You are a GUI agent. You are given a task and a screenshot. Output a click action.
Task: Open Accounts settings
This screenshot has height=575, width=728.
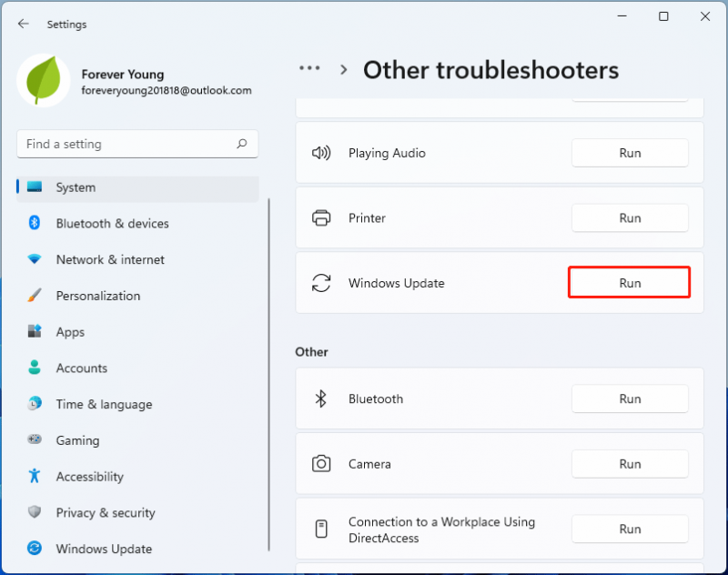point(137,368)
